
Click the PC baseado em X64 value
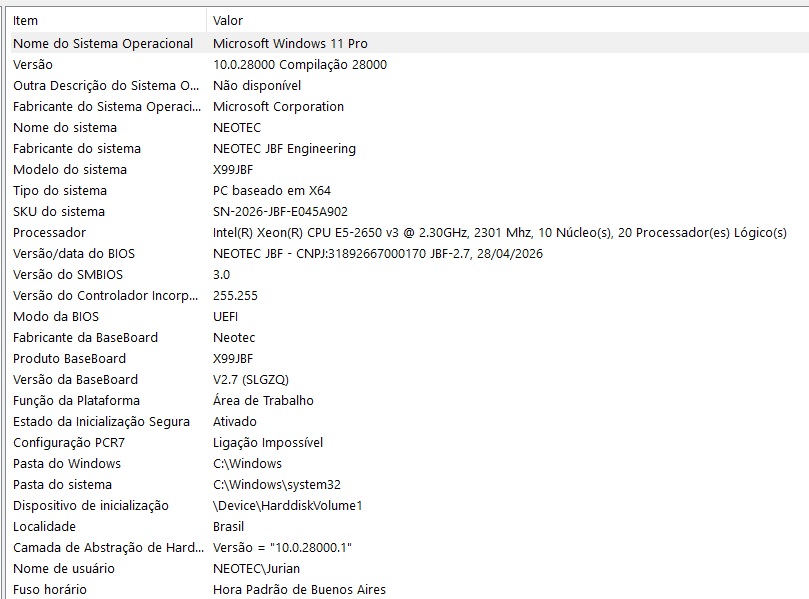click(272, 190)
